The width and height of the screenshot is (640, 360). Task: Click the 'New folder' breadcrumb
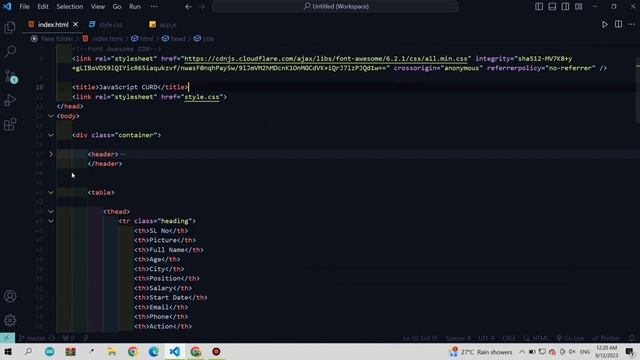point(57,39)
